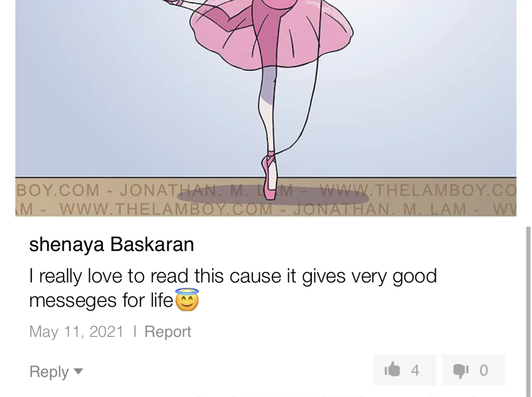Screen dimensions: 532x397
Task: Click 'JONATHAN. M. LAM' watermark on bottom row
Action: pyautogui.click(x=380, y=209)
